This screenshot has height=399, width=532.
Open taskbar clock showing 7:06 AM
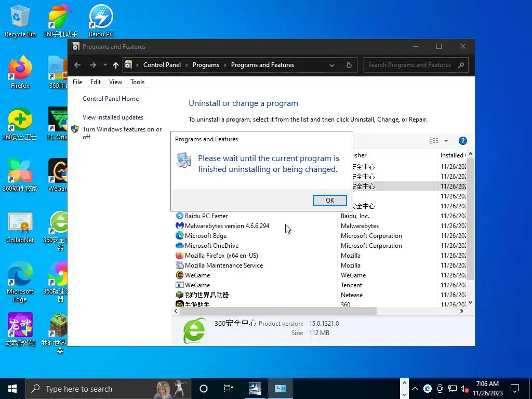point(487,389)
